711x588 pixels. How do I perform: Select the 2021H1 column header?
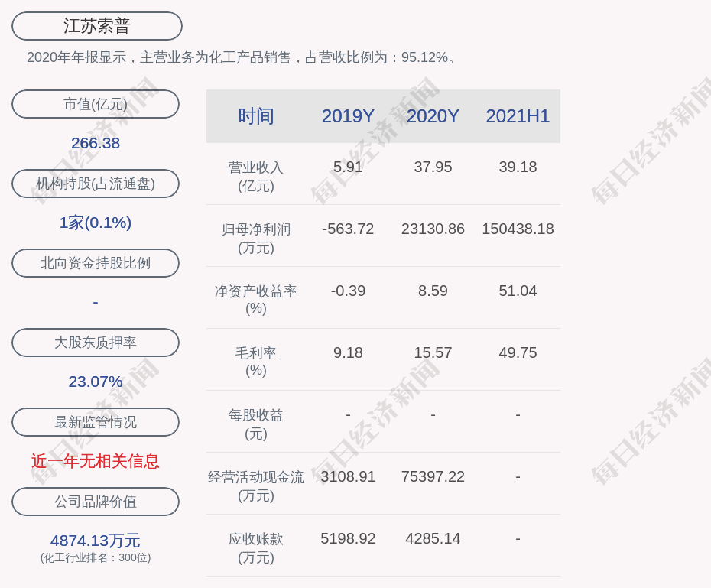tap(518, 116)
